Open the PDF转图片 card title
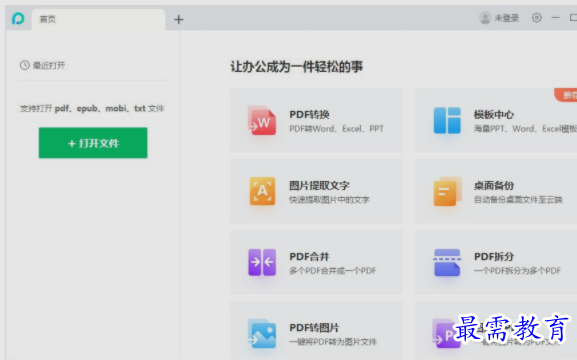The image size is (577, 360). point(314,328)
